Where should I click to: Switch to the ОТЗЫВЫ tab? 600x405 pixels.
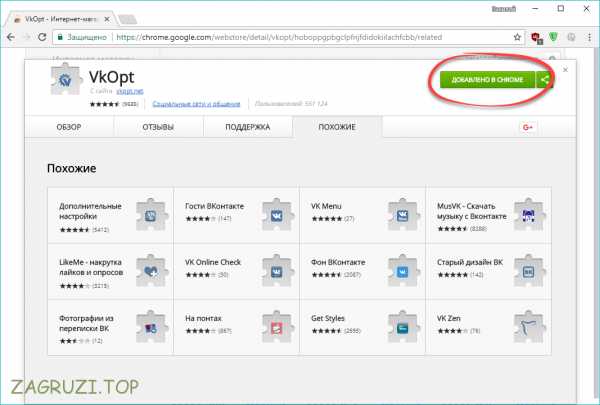coord(158,127)
